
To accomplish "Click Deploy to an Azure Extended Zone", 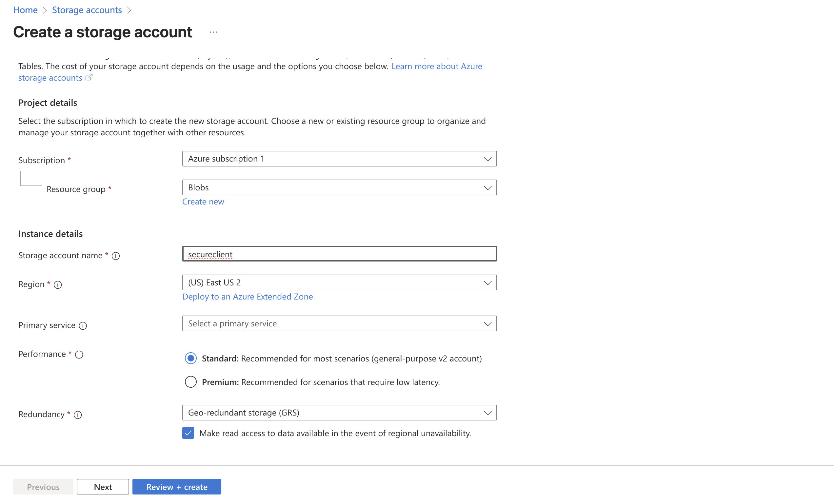I will (248, 297).
